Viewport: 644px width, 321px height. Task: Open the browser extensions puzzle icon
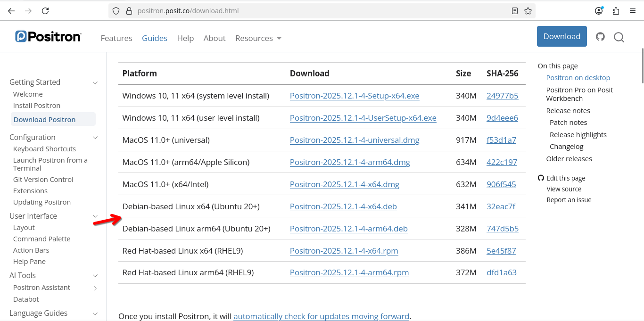pyautogui.click(x=616, y=11)
